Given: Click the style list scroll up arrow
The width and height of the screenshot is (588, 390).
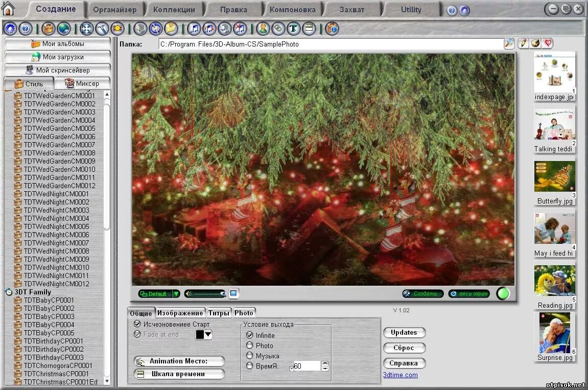Looking at the screenshot, I should click(107, 94).
